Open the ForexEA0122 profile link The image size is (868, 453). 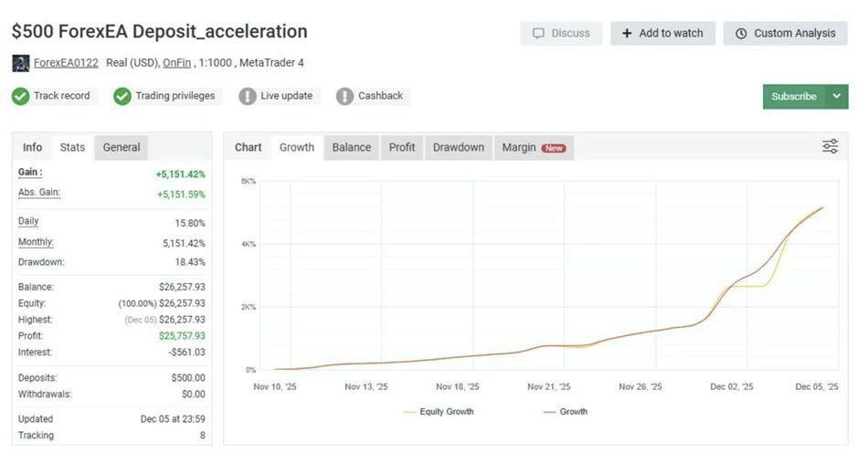coord(66,63)
